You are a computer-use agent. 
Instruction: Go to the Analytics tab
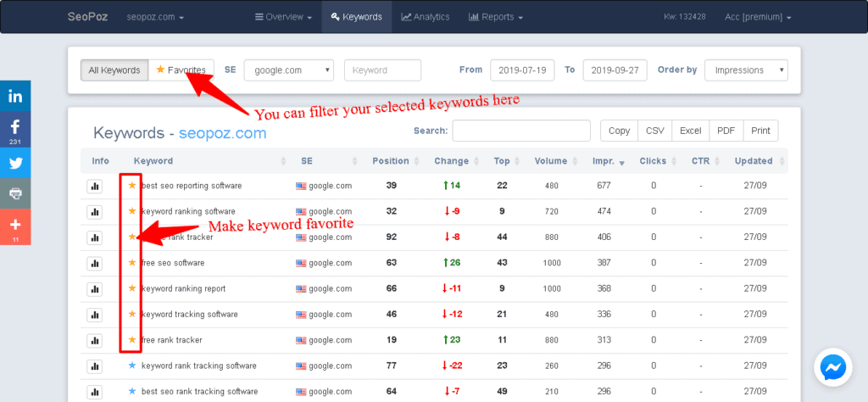pos(426,17)
